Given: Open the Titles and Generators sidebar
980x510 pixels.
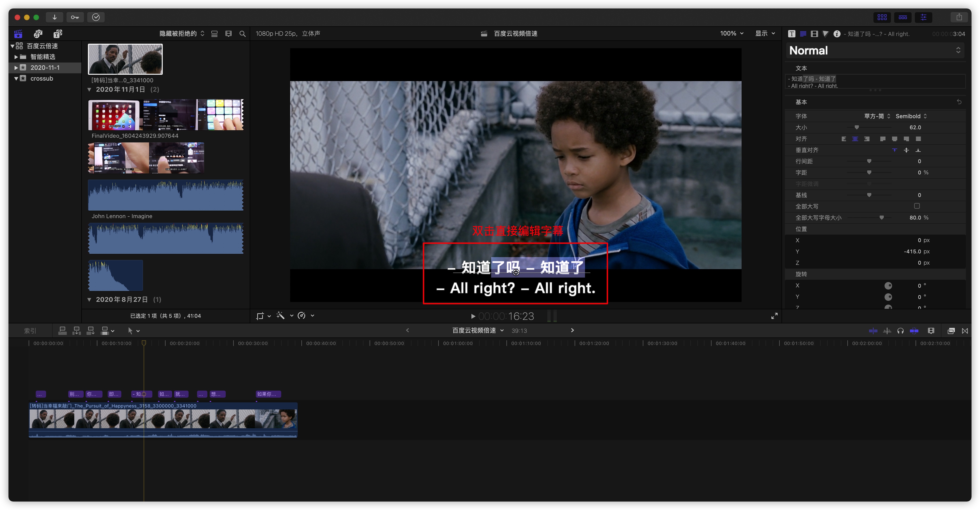Looking at the screenshot, I should (x=57, y=34).
